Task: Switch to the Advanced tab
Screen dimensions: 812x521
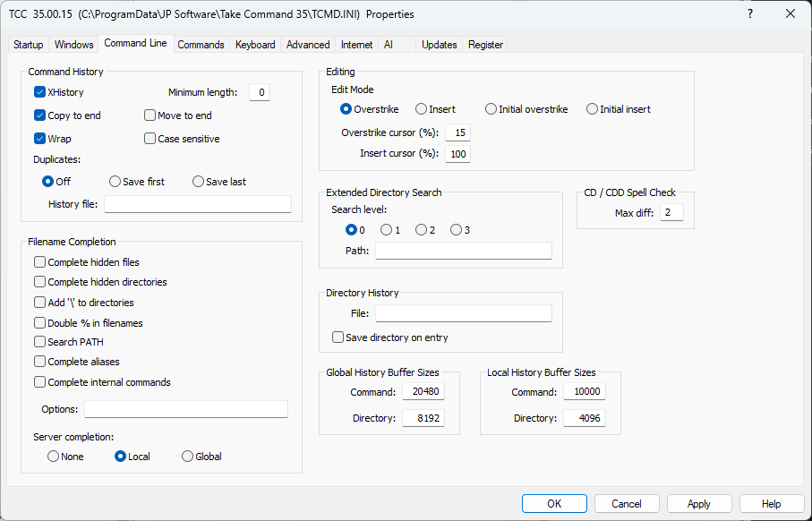Action: (x=308, y=45)
